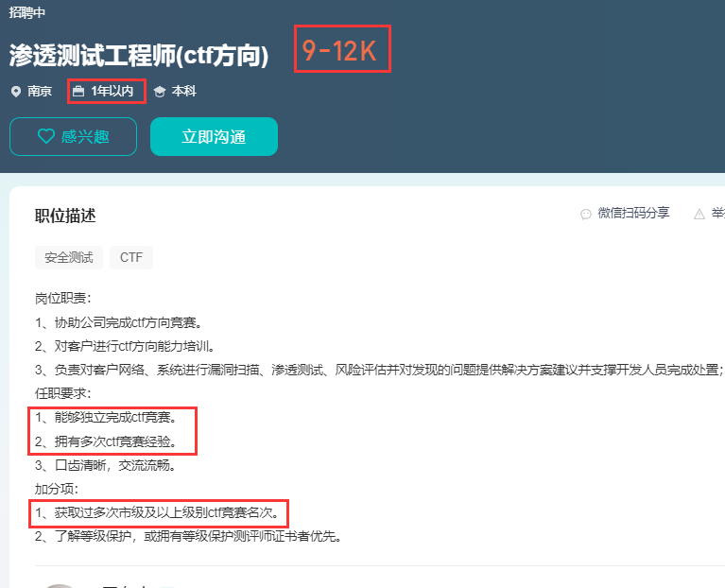Click the line starting 负责对客户网络
Viewport: 725px width, 588px height.
click(379, 370)
